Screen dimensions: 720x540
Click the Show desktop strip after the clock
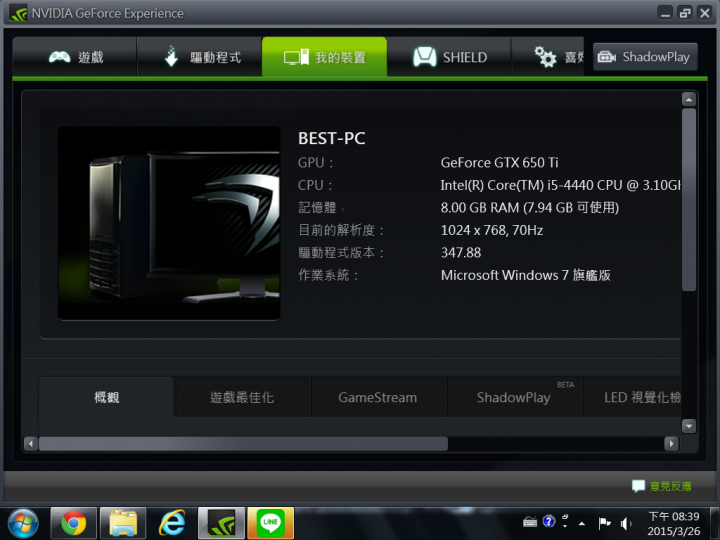click(x=714, y=523)
